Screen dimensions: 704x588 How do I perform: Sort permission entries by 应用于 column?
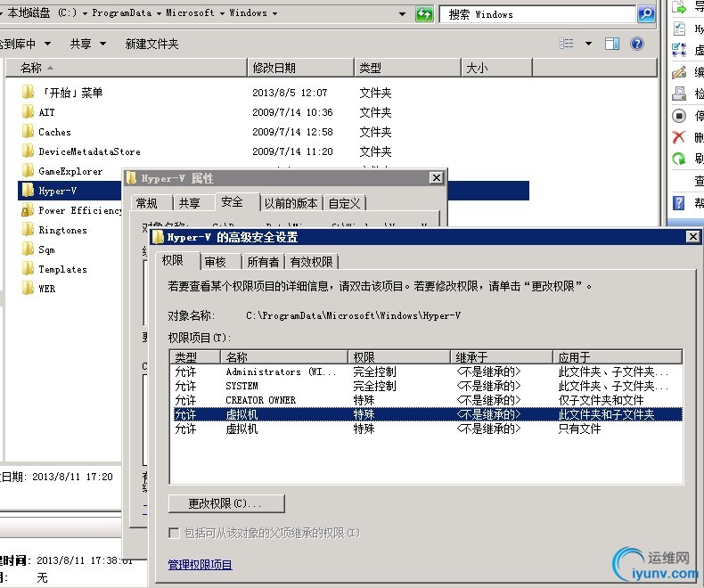point(618,357)
